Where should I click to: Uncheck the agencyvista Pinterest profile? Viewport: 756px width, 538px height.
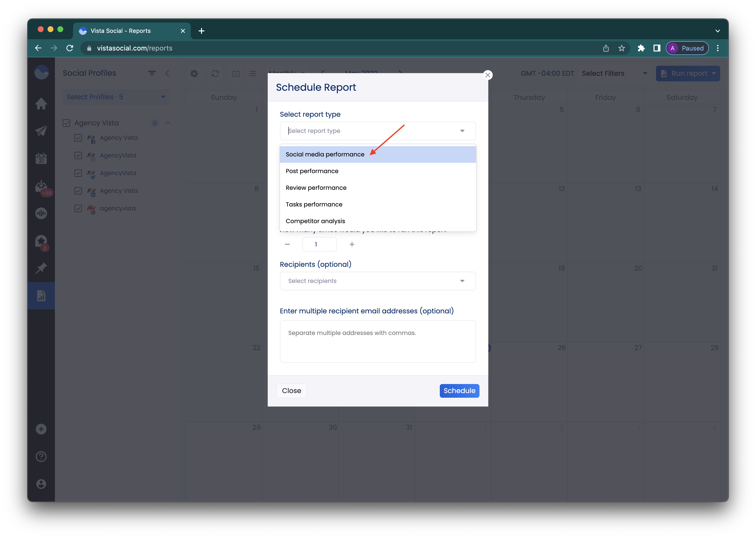(78, 208)
